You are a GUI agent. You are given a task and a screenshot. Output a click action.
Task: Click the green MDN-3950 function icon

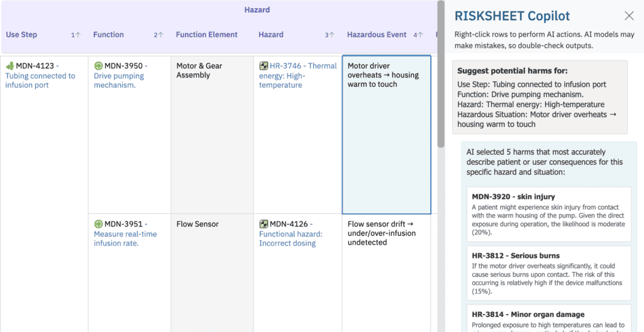[98, 66]
